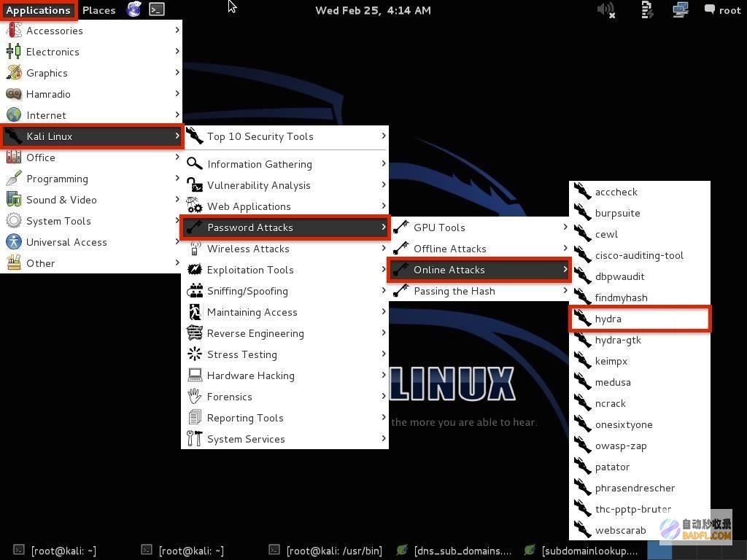Expand the GPU Tools submenu arrow
This screenshot has height=560, width=747.
coord(565,227)
